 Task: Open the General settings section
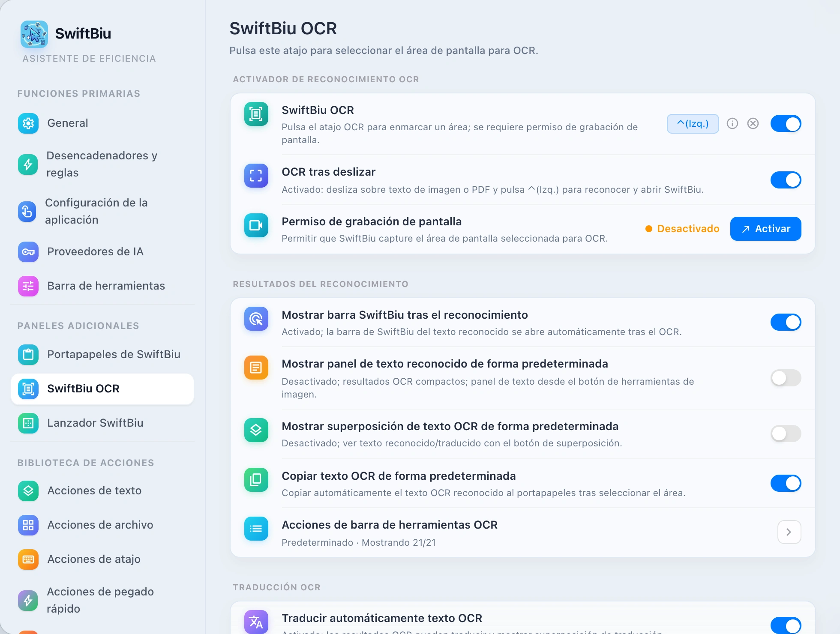102,123
